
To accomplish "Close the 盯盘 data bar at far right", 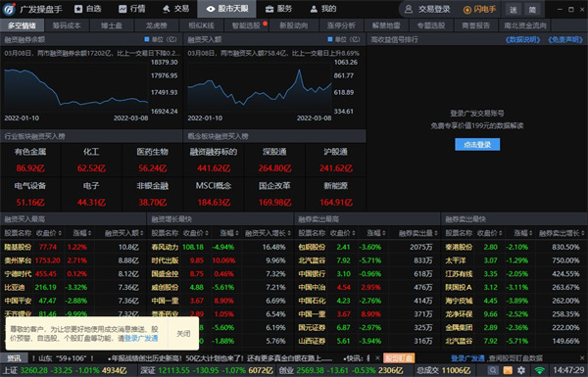I will [x=582, y=357].
